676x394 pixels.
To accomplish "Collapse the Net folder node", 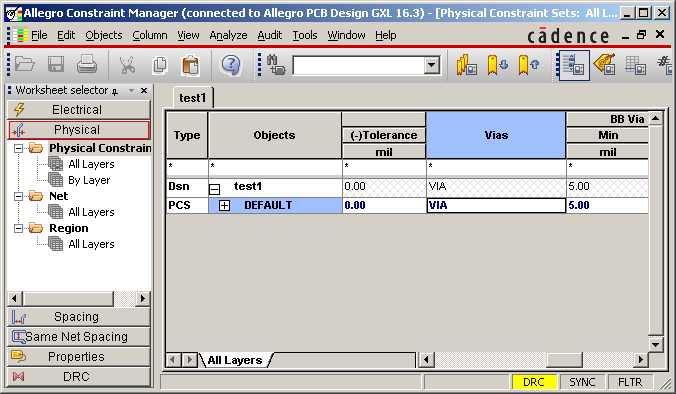I will [x=18, y=196].
